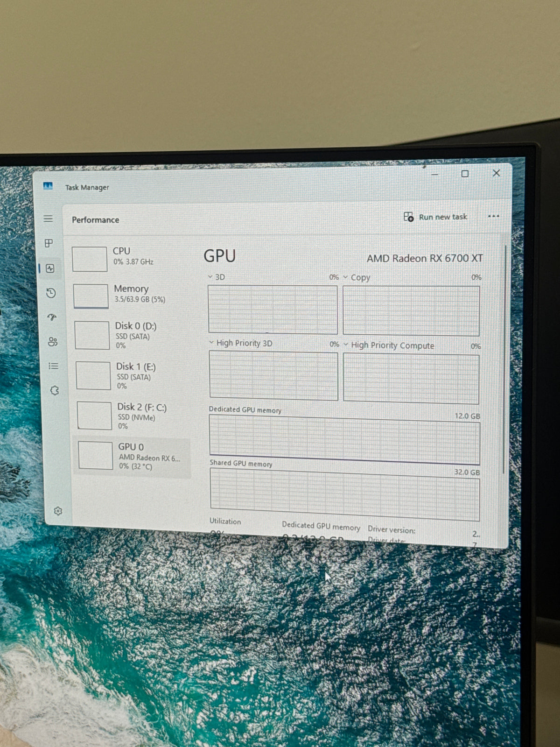560x747 pixels.
Task: Open Task Manager settings gear
Action: tap(58, 511)
